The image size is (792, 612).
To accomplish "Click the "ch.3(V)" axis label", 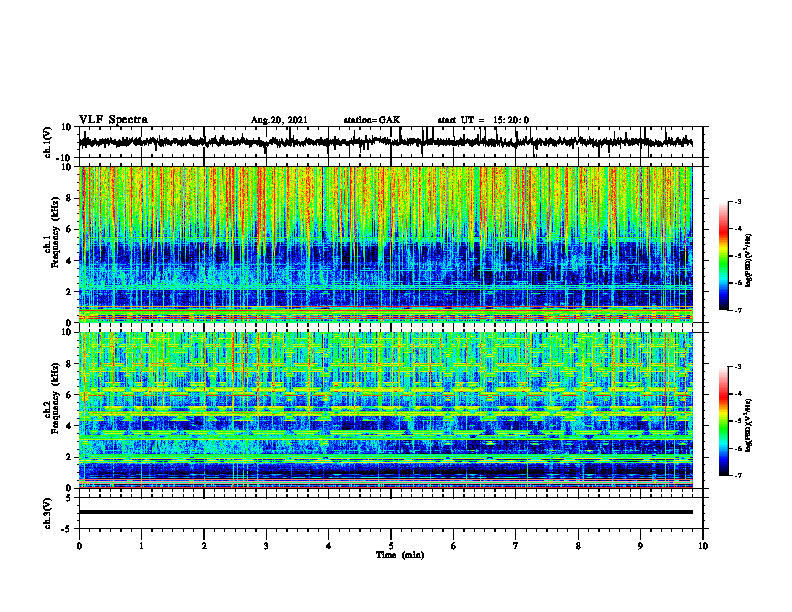I will coord(48,513).
